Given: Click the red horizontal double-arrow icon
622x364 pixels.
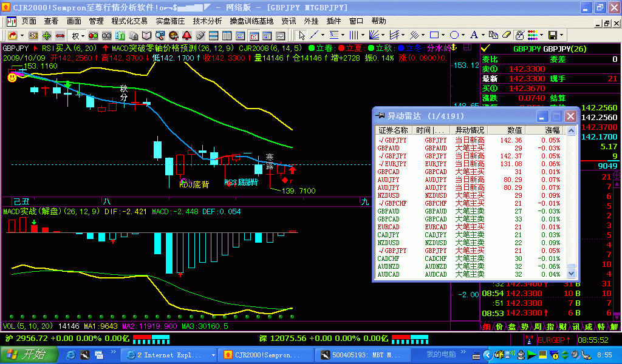Looking at the screenshot, I should (60, 36).
